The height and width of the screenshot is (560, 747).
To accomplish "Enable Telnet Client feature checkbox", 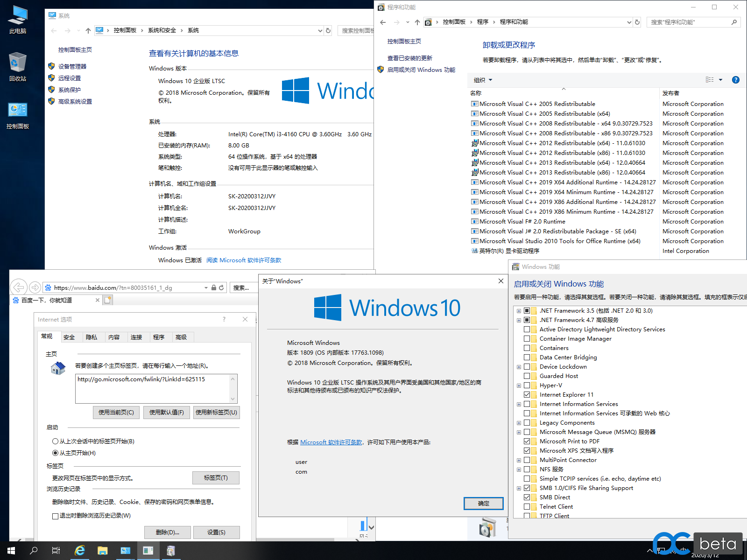I will [x=527, y=507].
